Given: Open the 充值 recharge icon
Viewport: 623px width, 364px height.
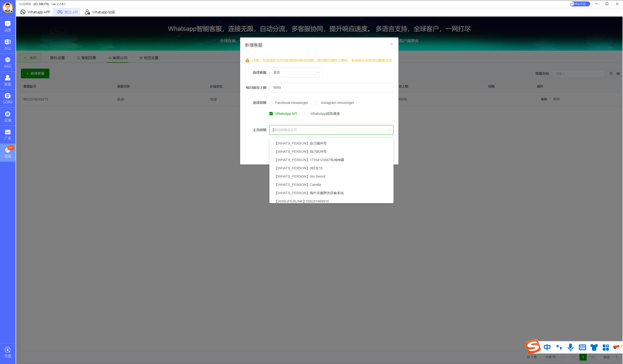Looking at the screenshot, I should (x=8, y=352).
